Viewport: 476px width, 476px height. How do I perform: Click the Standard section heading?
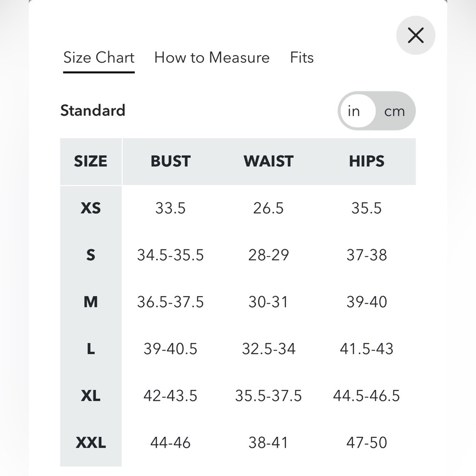pos(93,110)
